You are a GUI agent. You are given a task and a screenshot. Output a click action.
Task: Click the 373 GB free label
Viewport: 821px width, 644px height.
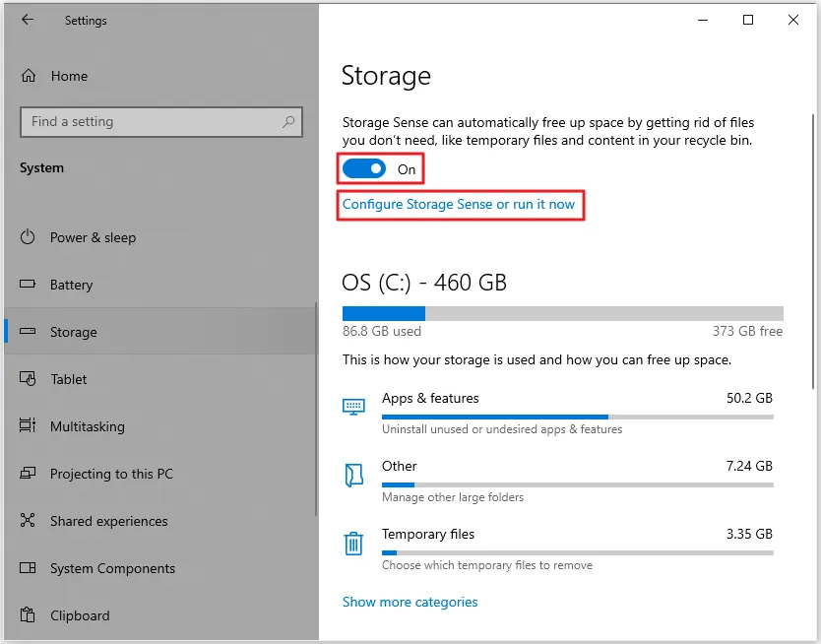point(748,331)
